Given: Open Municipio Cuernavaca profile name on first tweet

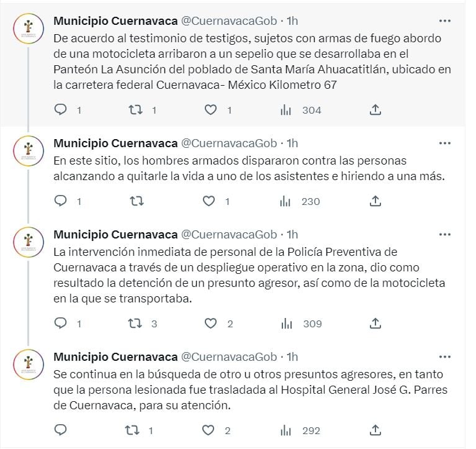Looking at the screenshot, I should (x=115, y=20).
